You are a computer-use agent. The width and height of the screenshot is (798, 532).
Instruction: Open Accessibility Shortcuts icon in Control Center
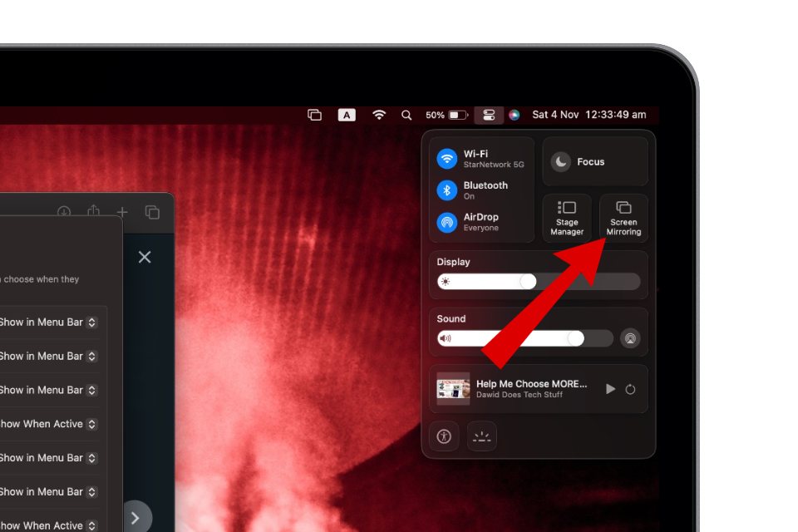[444, 436]
